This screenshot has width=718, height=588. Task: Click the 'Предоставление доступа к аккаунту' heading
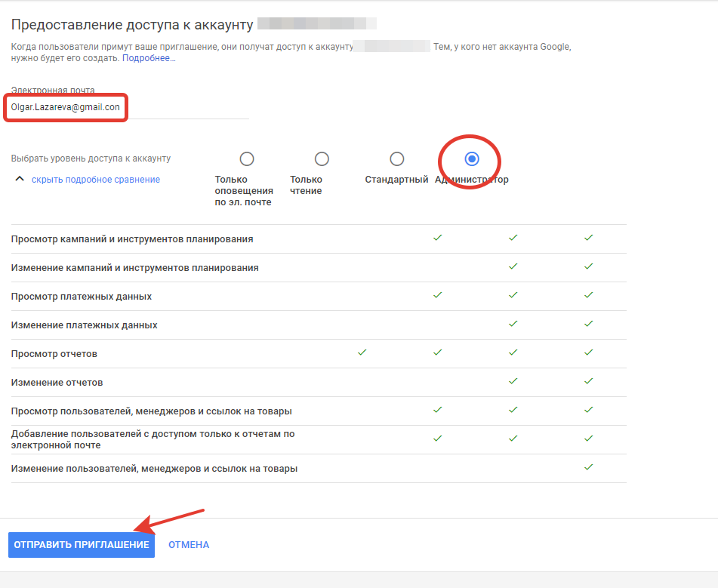tap(131, 25)
